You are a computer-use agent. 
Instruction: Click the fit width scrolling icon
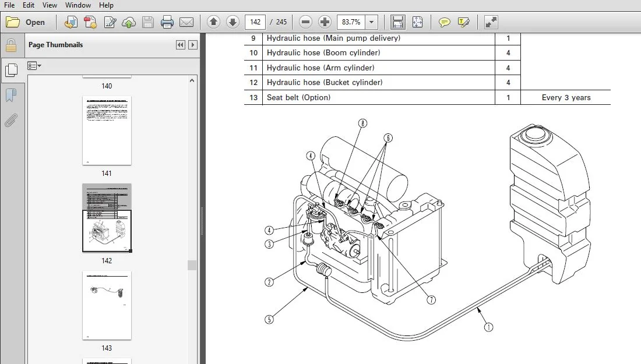coord(398,22)
